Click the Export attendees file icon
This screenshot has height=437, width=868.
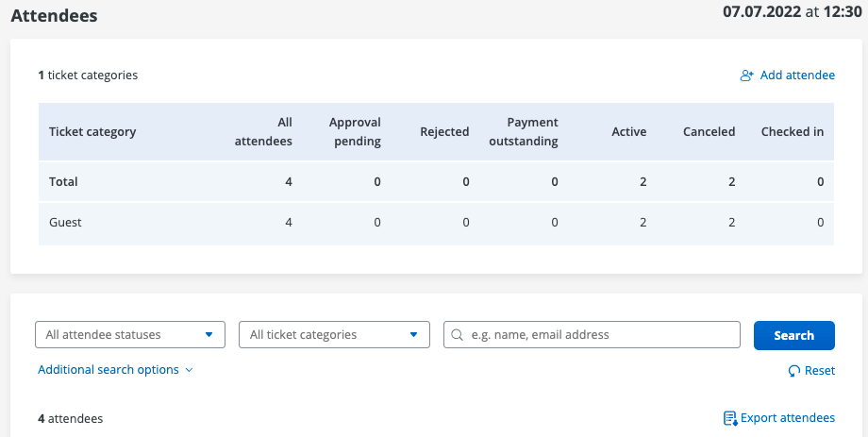coord(729,418)
